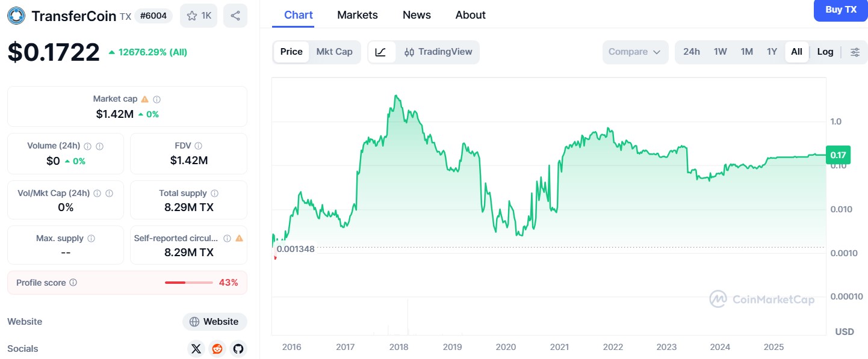Viewport: 868px width, 359px height.
Task: Open the GitHub social link
Action: coord(238,349)
